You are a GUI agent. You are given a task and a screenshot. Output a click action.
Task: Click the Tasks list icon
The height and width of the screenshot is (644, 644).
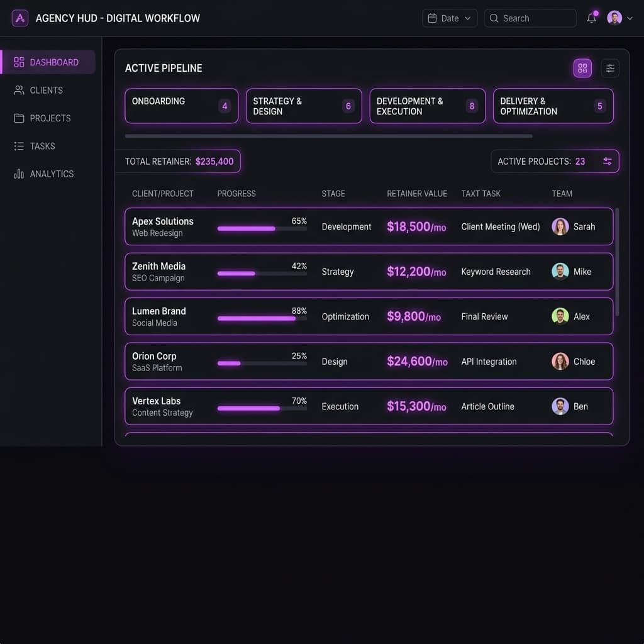19,146
